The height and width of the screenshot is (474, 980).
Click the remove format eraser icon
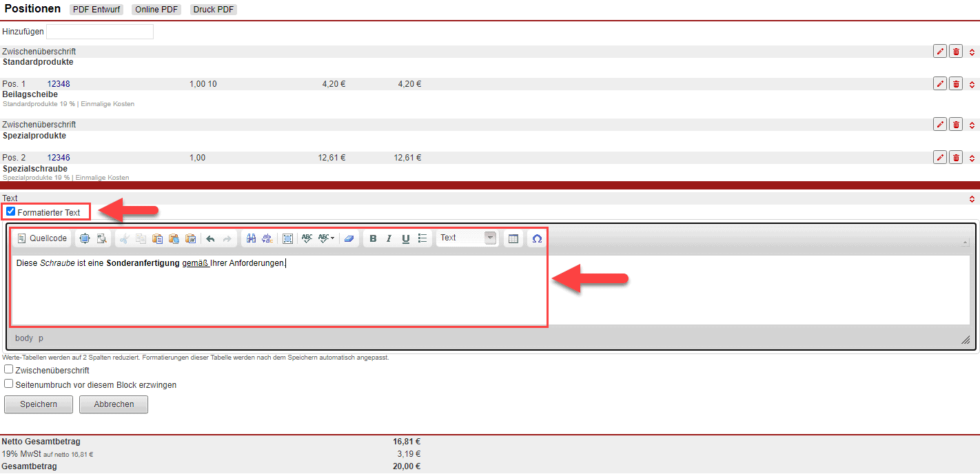[349, 238]
